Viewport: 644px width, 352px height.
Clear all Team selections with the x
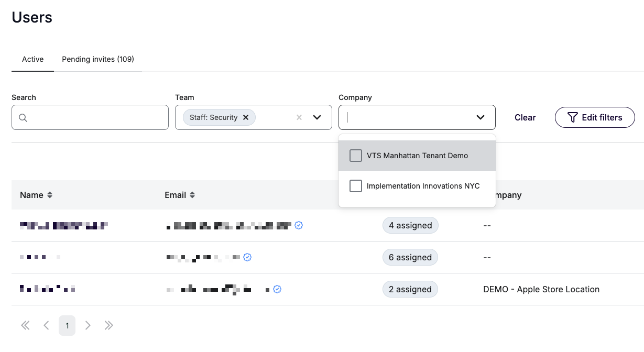tap(299, 117)
